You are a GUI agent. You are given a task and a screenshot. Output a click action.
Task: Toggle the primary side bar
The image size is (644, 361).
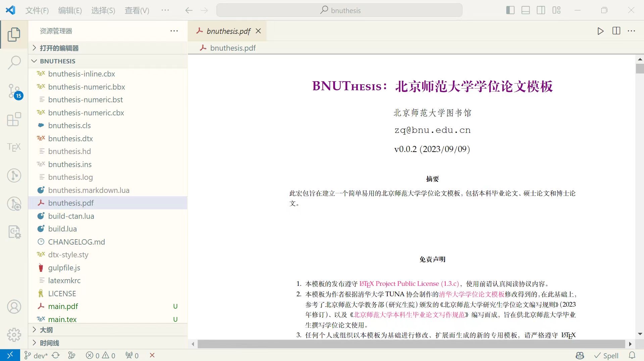[x=510, y=10]
